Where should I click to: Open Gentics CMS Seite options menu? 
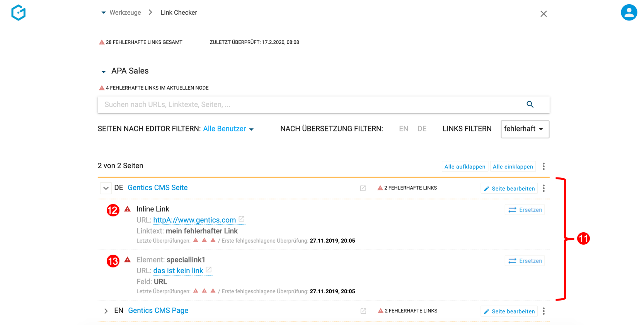pyautogui.click(x=543, y=188)
